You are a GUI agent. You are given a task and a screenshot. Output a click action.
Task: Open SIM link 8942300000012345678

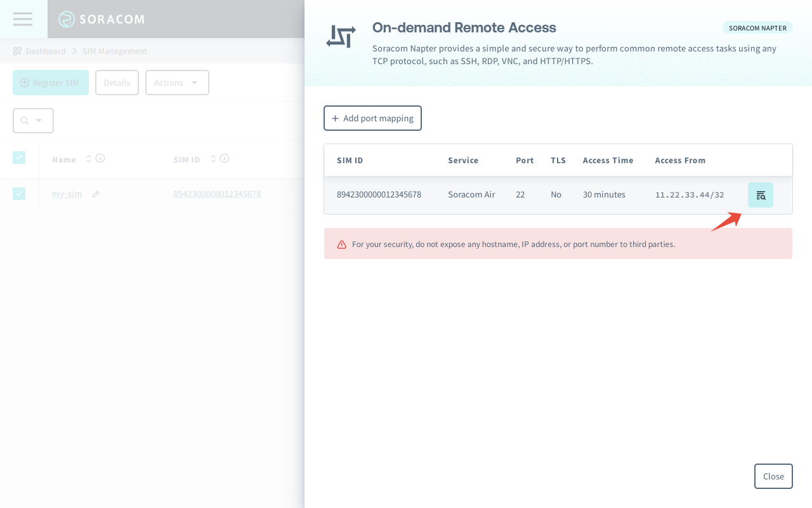pos(217,194)
